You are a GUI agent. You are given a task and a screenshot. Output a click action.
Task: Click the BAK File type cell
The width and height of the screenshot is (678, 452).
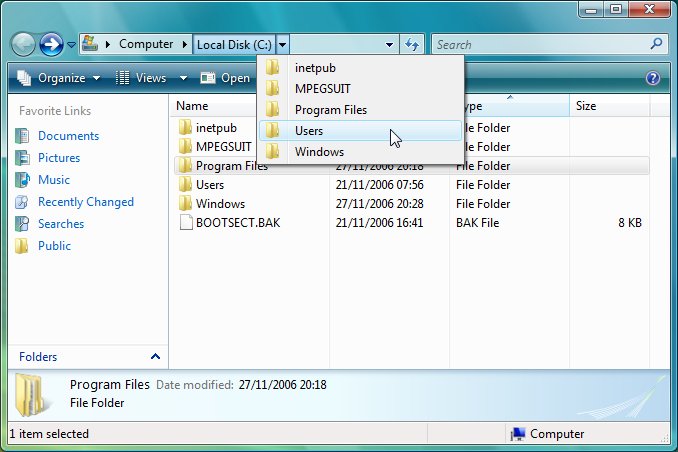(x=477, y=223)
